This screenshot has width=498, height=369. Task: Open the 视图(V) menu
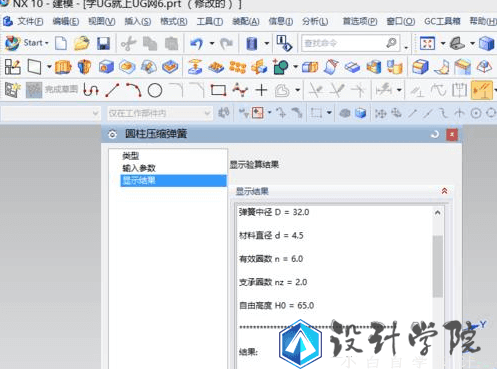[x=102, y=22]
